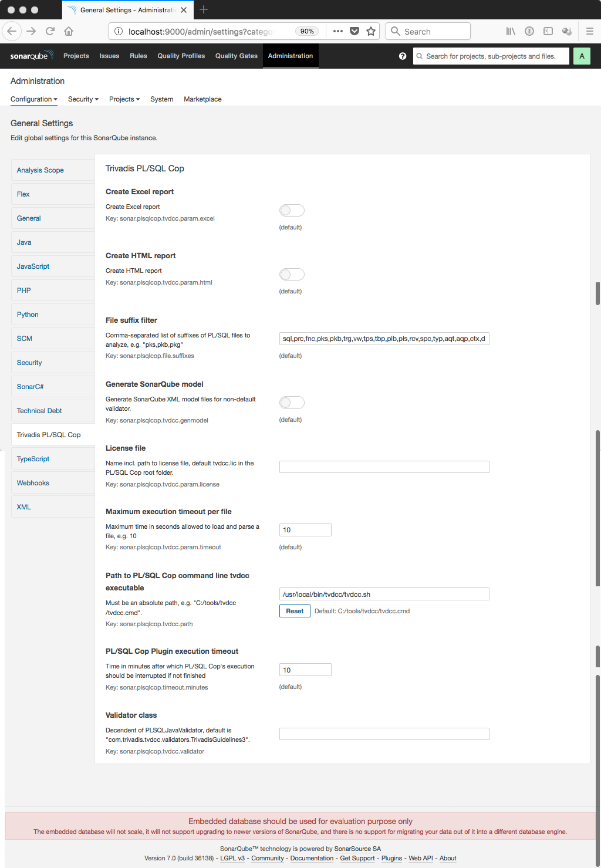Expand the Security dropdown menu
This screenshot has width=601, height=868.
[83, 99]
